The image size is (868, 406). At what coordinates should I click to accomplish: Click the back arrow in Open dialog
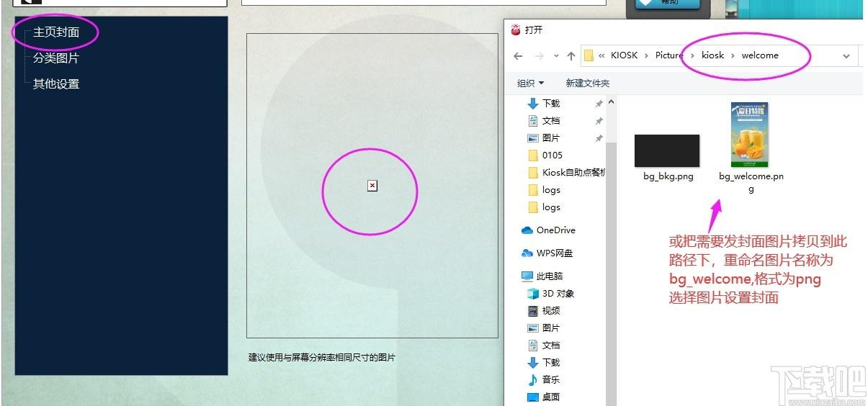tap(518, 55)
